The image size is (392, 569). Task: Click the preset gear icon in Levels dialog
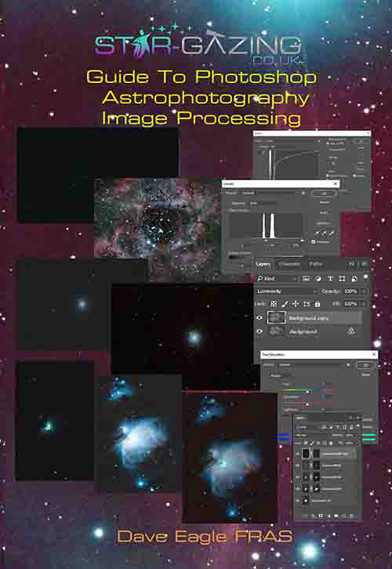click(303, 193)
